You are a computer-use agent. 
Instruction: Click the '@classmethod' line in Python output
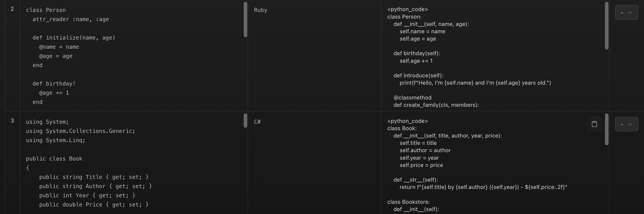[412, 98]
